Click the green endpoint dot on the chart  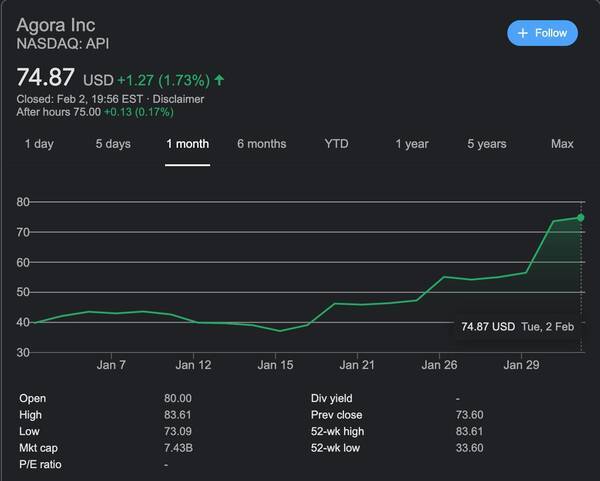(x=580, y=217)
